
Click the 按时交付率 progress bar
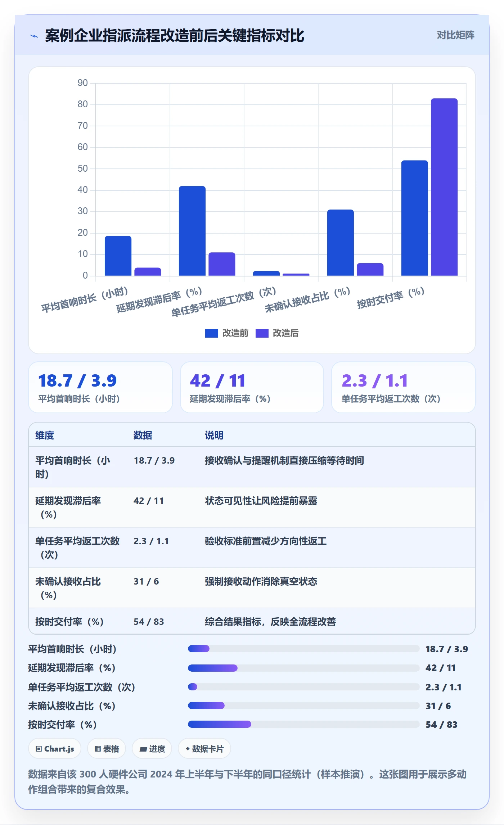[304, 724]
